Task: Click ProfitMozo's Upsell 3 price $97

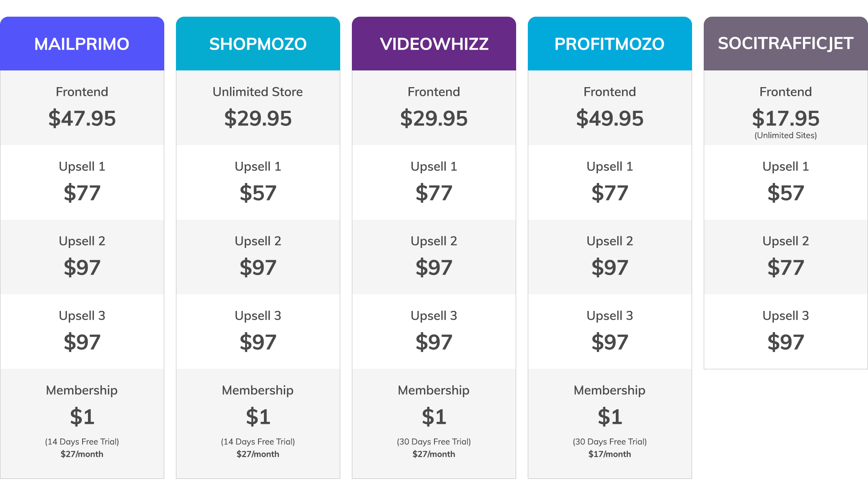Action: pyautogui.click(x=610, y=342)
